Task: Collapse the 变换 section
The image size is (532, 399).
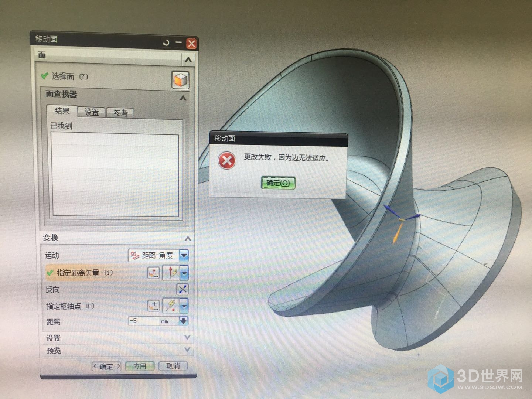Action: click(188, 239)
